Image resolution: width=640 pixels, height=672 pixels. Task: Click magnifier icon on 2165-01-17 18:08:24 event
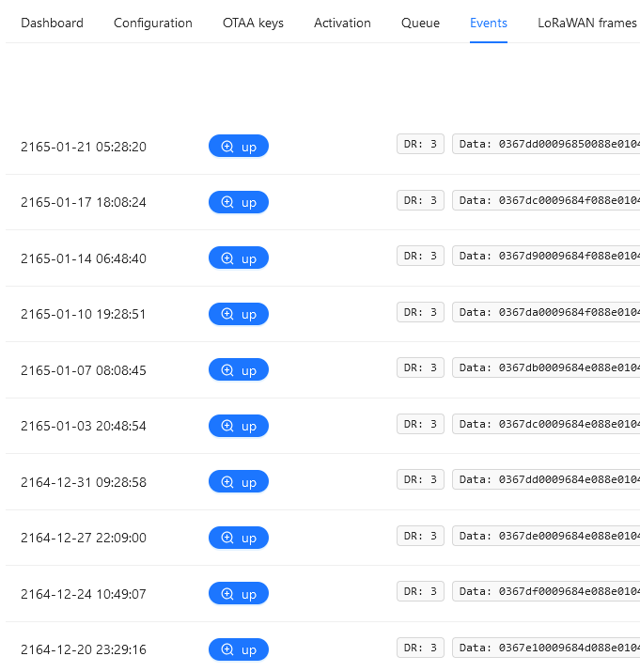point(226,202)
